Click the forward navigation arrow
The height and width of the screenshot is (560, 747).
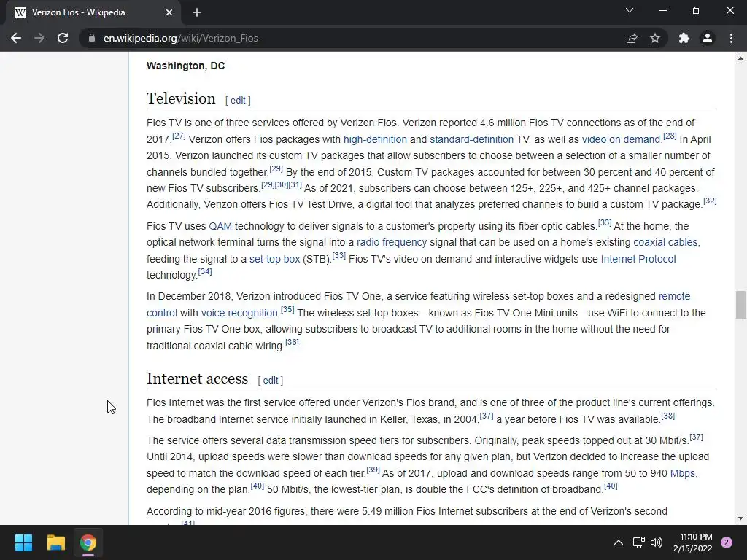tap(39, 38)
